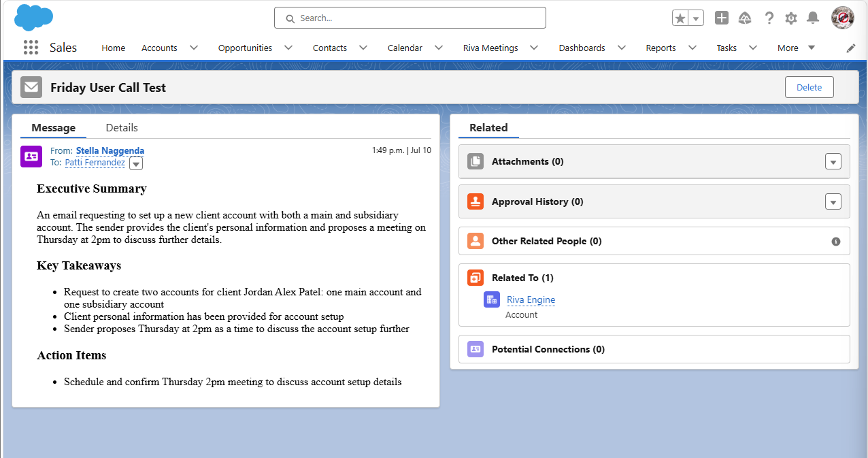The image size is (868, 458).
Task: Click the purple contact card icon
Action: [x=31, y=156]
